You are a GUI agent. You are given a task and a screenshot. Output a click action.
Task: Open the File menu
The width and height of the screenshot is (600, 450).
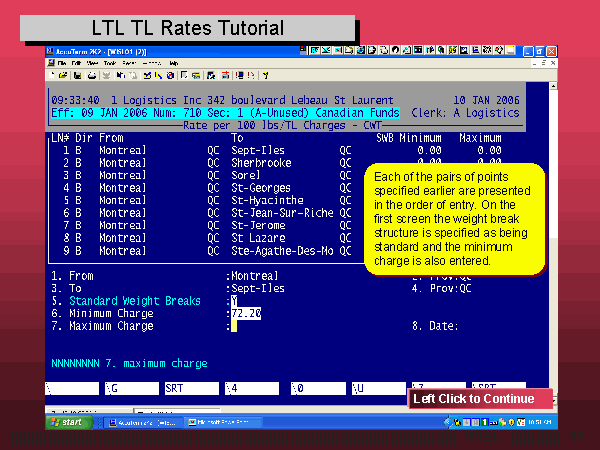(x=63, y=63)
